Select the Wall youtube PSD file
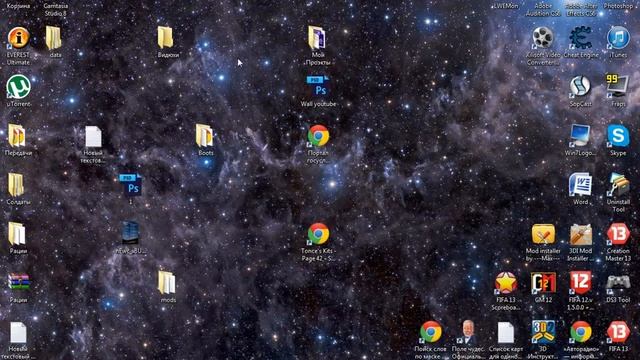The height and width of the screenshot is (360, 640). point(318,87)
